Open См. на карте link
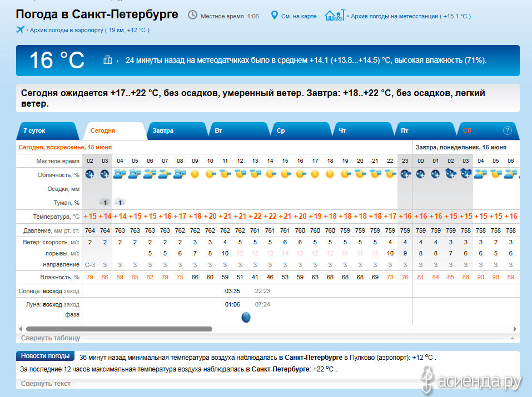532x397 pixels. 299,16
